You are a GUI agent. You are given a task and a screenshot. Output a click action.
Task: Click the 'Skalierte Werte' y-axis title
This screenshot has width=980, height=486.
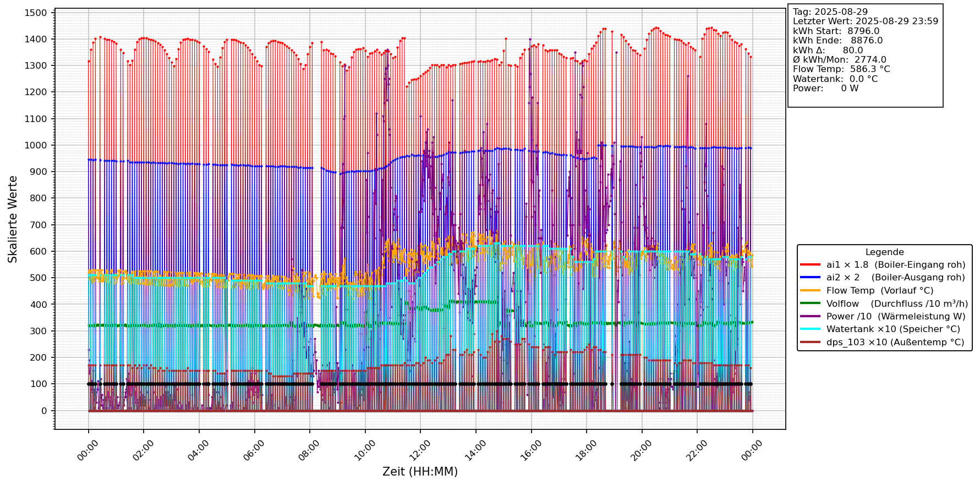tap(13, 219)
